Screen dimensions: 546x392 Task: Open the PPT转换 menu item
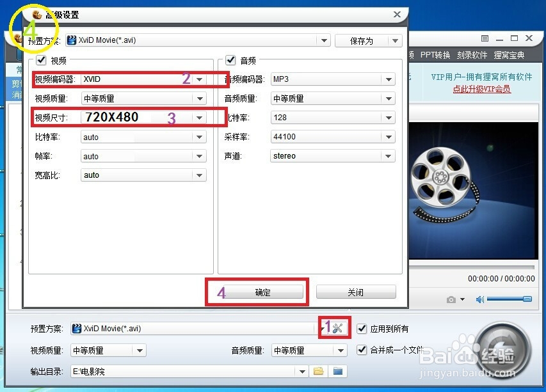[435, 55]
